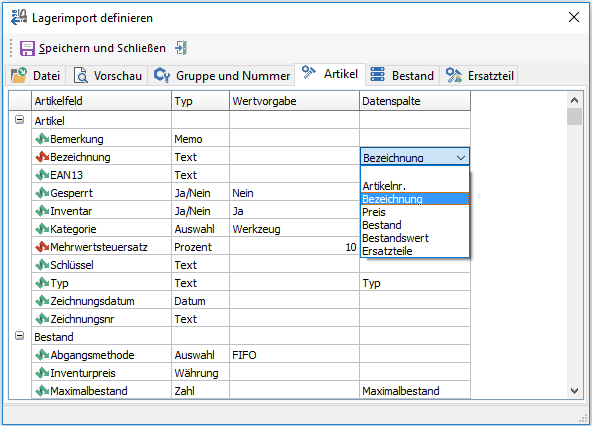The image size is (592, 426).
Task: Go to the Ersatzteil tab
Action: coord(479,76)
